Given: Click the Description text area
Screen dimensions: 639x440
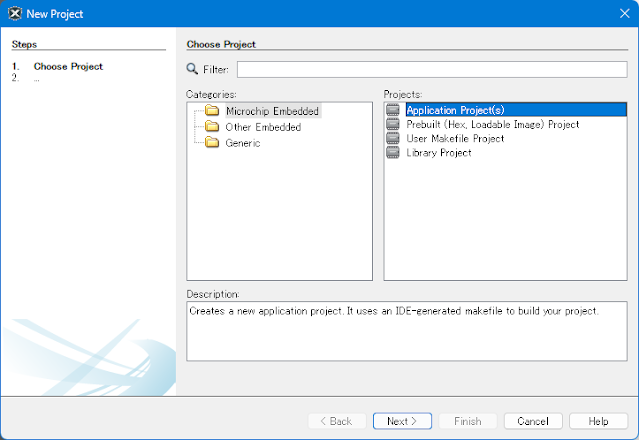Looking at the screenshot, I should [x=407, y=331].
